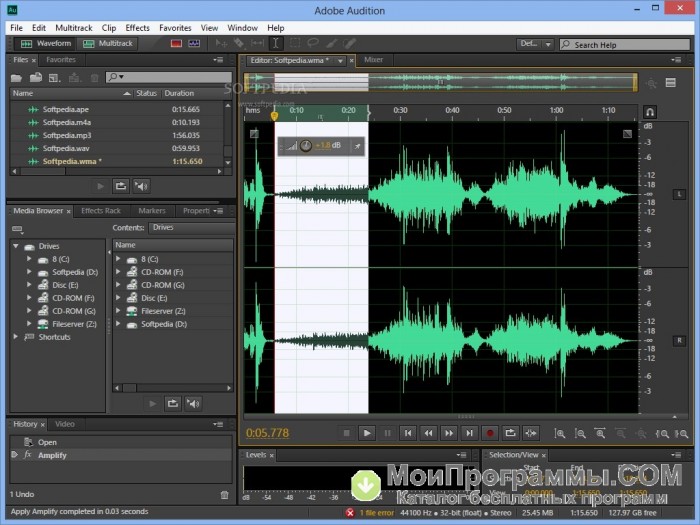
Task: Open the Editor file selector dropdown
Action: (340, 61)
